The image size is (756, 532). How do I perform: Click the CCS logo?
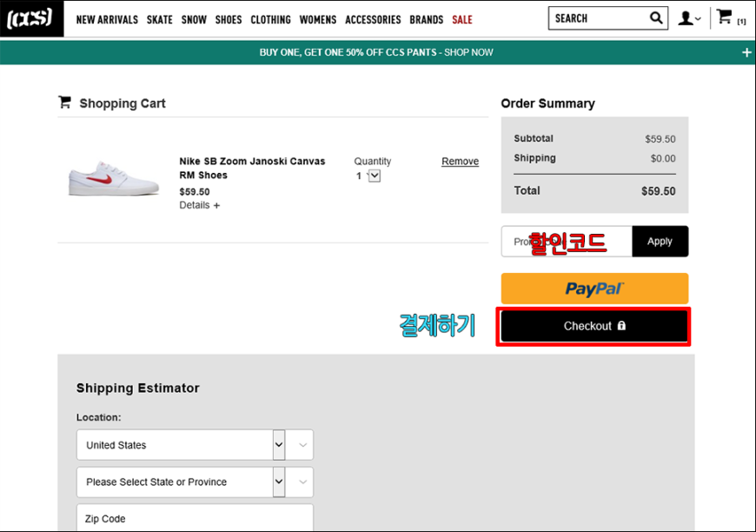click(x=32, y=19)
